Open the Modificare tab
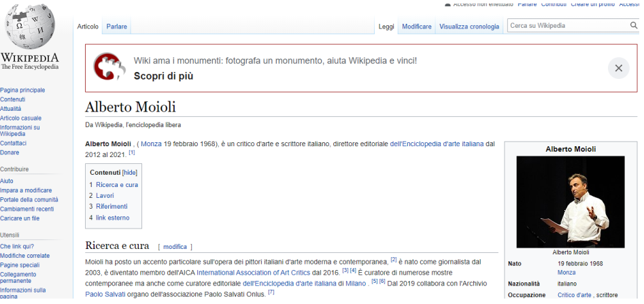The width and height of the screenshot is (644, 304). (x=416, y=27)
